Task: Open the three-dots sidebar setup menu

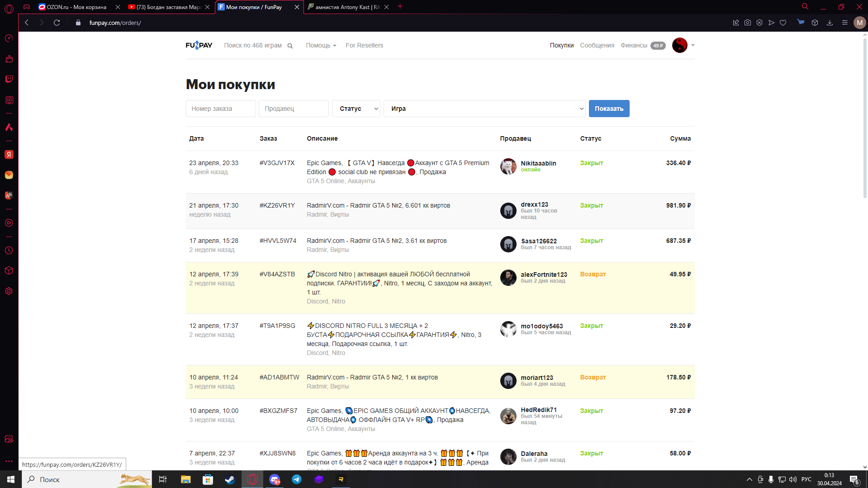Action: pos(9,461)
